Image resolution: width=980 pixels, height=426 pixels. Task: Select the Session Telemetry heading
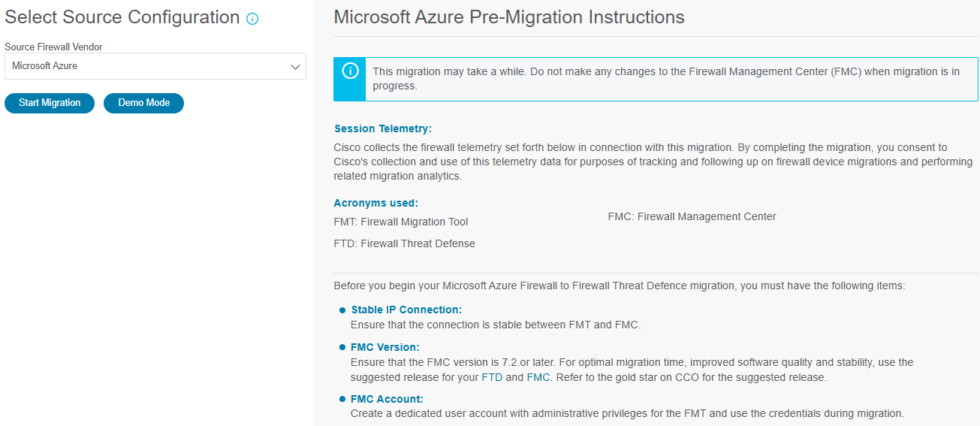tap(383, 128)
